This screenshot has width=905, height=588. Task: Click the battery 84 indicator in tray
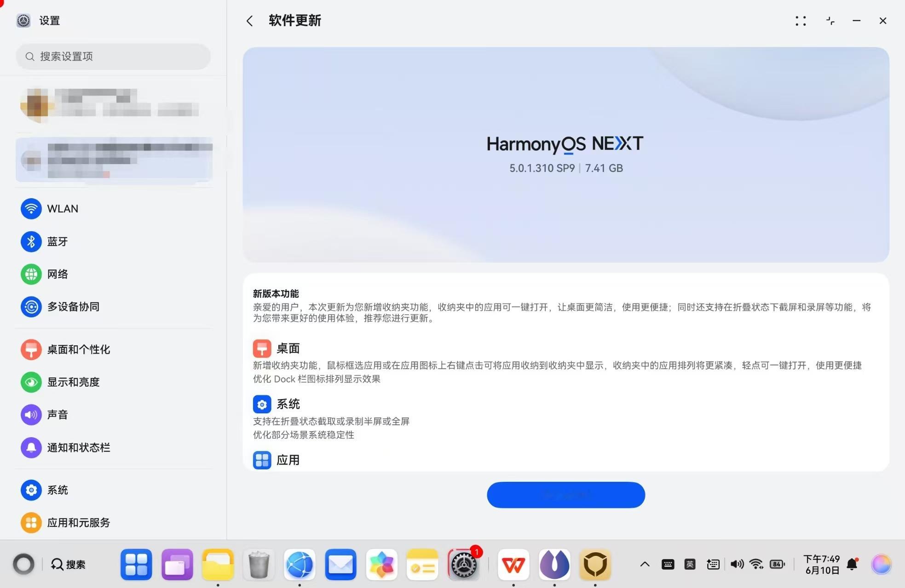tap(778, 564)
